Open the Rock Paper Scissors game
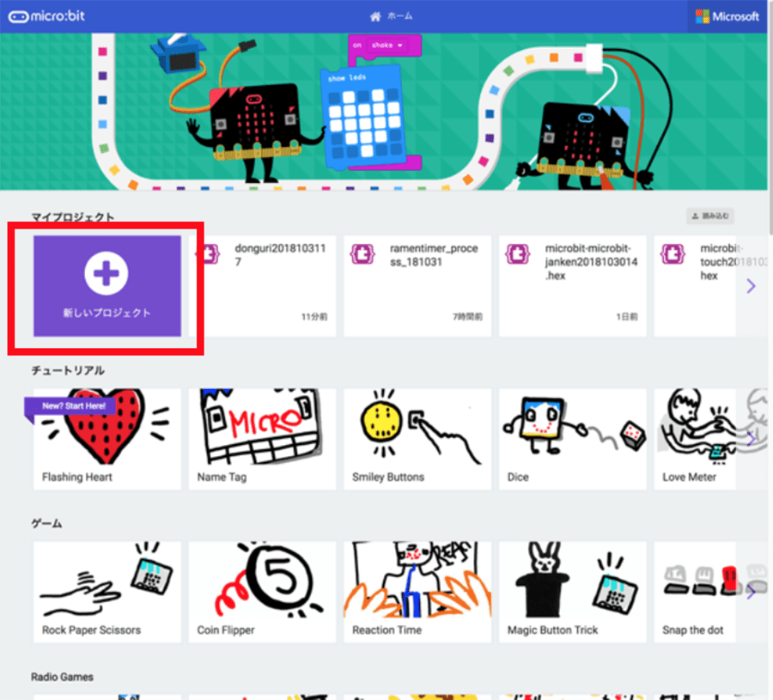 point(107,592)
